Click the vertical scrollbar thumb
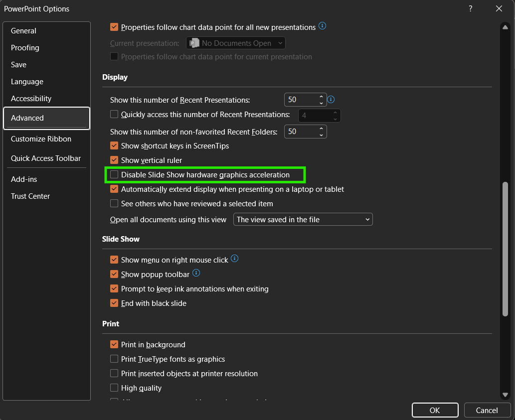This screenshot has width=515, height=420. coord(505,249)
